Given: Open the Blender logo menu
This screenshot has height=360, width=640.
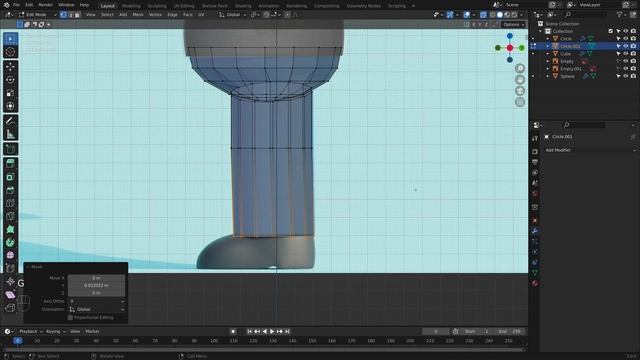Looking at the screenshot, I should (7, 5).
